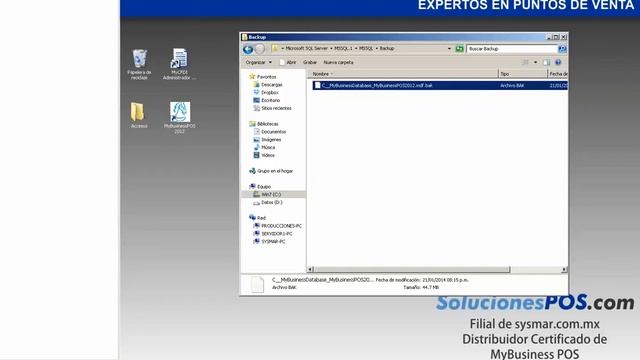Open the address bar history dropdown arrow
The width and height of the screenshot is (640, 360).
coord(449,49)
